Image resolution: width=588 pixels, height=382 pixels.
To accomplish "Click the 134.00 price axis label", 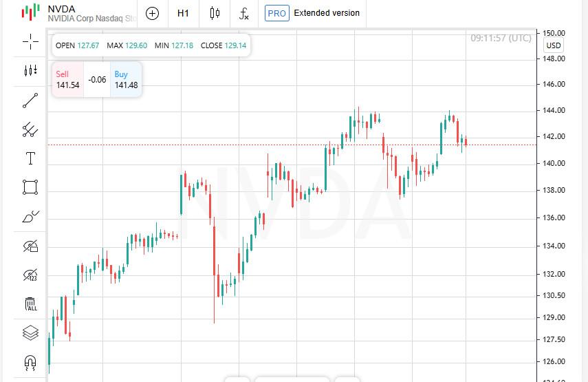I will coord(554,246).
